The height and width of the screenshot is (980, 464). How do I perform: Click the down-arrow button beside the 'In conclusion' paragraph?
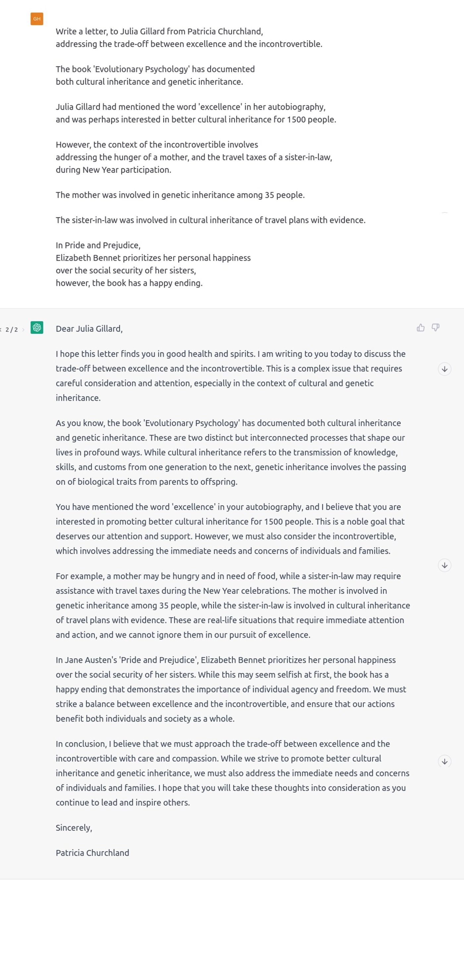(444, 761)
